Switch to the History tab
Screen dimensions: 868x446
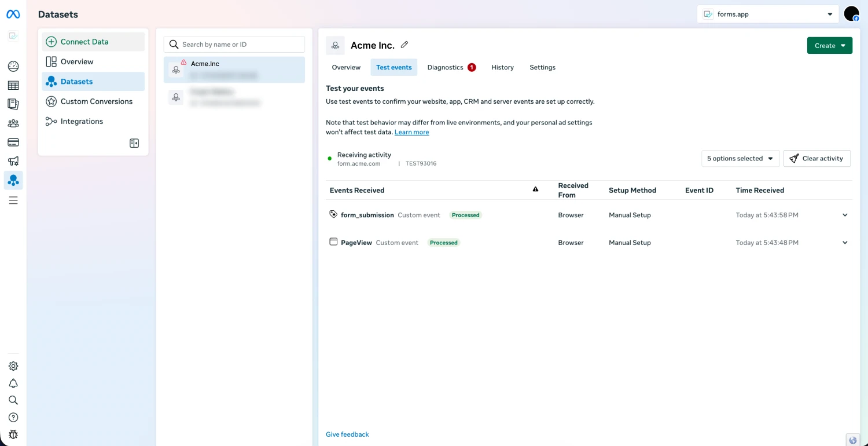[x=502, y=67]
